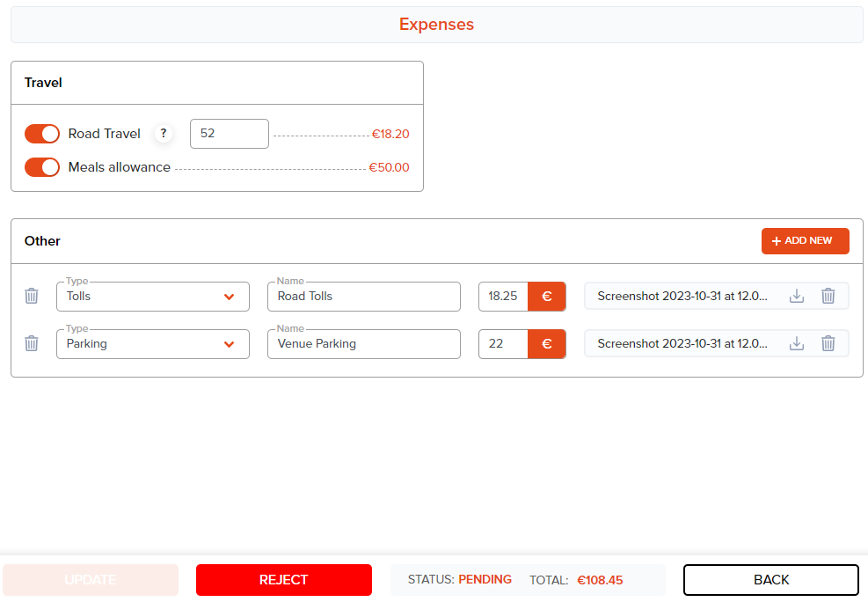The image size is (868, 602).
Task: Delete the Tolls expense row
Action: [x=32, y=297]
